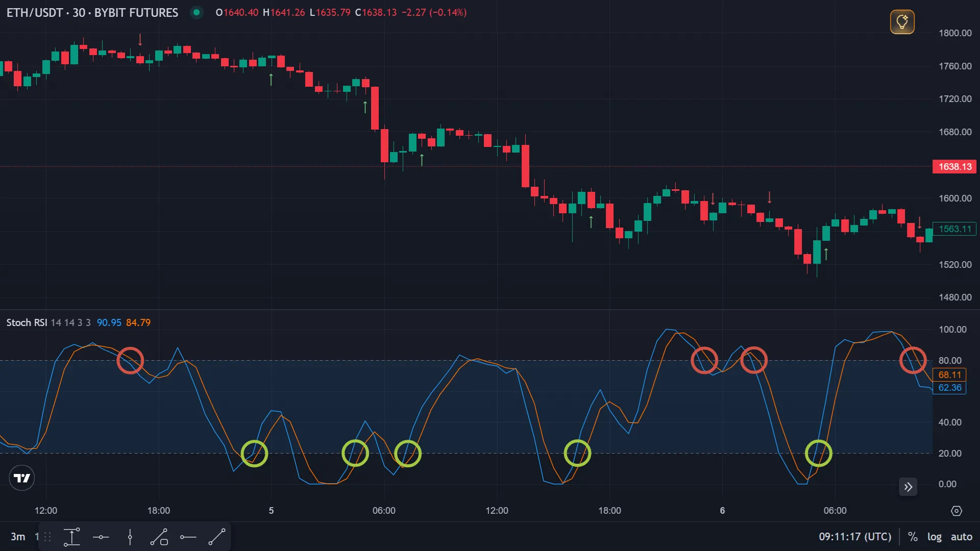
Task: Click the TradingView logo in the chart corner
Action: (22, 478)
